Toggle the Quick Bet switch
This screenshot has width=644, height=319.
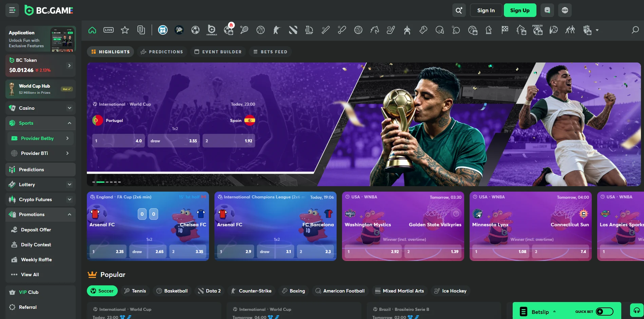pyautogui.click(x=605, y=312)
